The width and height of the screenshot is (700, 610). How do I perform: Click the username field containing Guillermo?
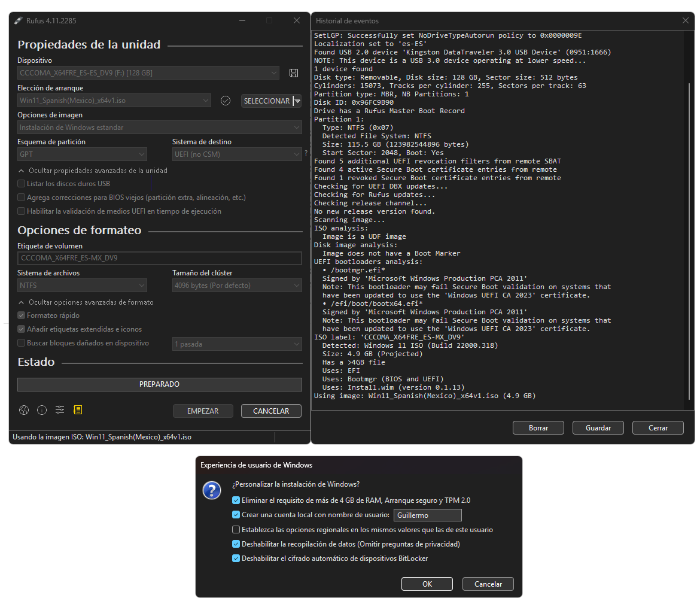(x=427, y=515)
